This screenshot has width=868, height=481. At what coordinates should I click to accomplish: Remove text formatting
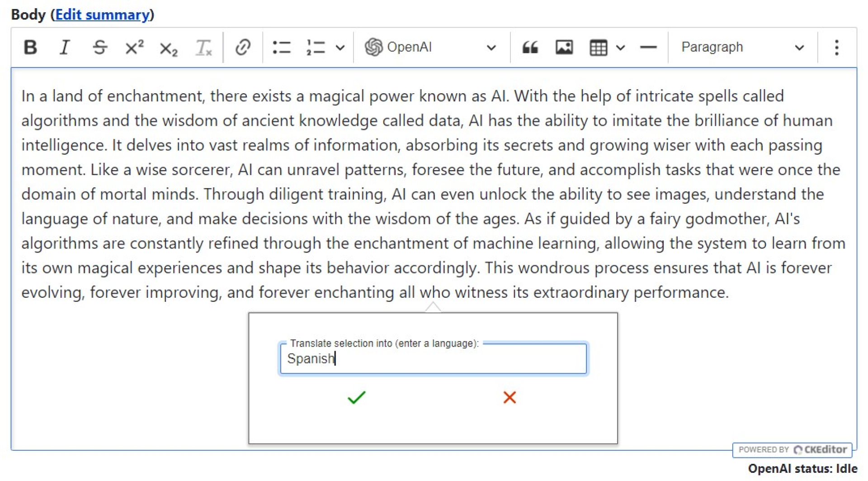click(x=203, y=47)
